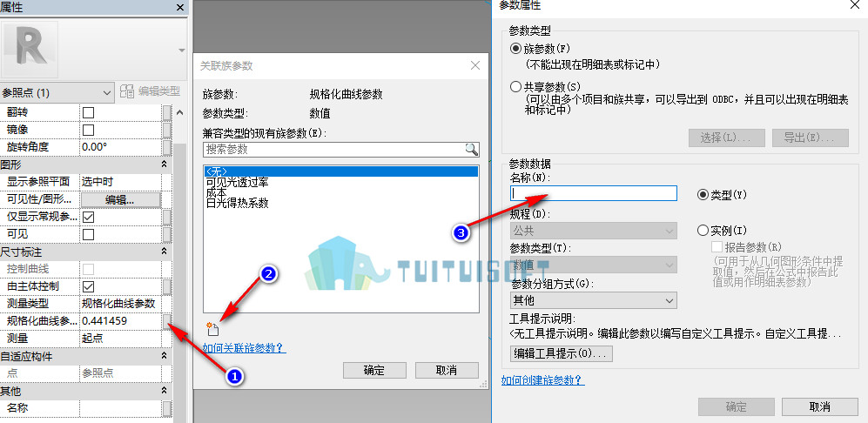
Task: Open the 参照点 (1) filter dropdown
Action: 57,92
